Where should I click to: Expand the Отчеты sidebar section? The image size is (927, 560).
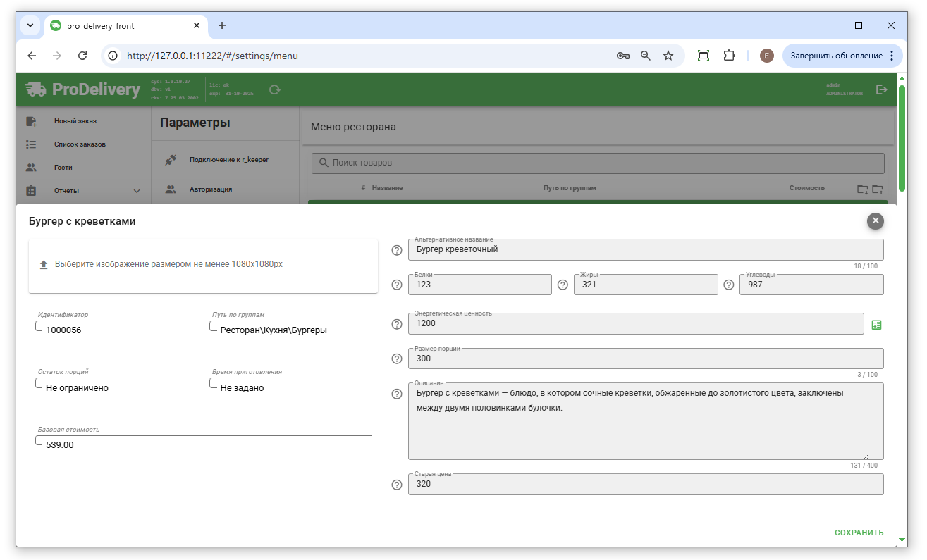136,191
